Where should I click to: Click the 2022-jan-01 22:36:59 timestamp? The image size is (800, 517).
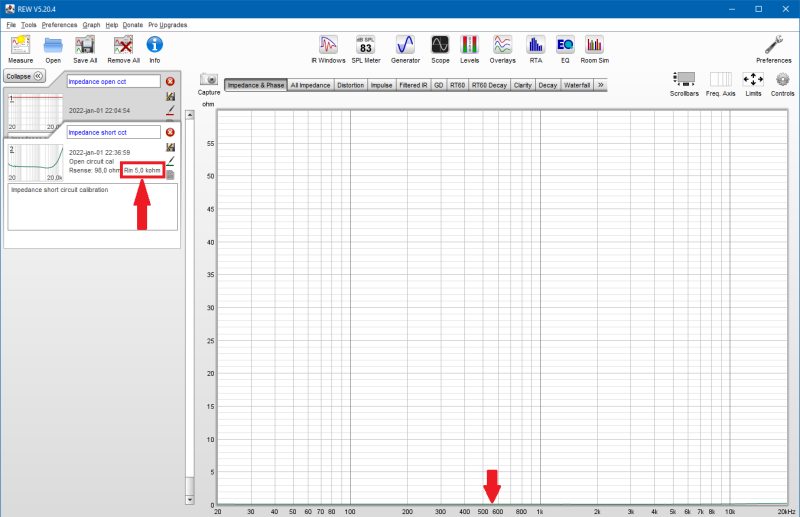pos(99,153)
